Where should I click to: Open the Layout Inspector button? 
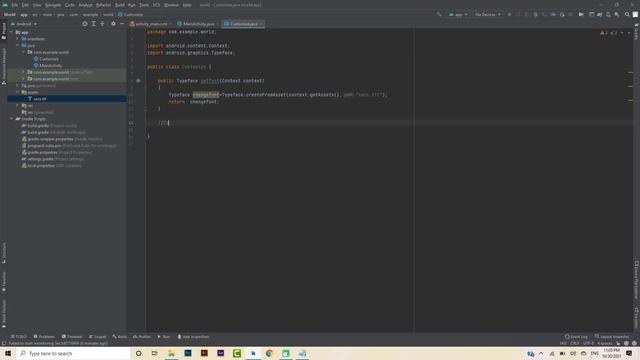click(611, 337)
